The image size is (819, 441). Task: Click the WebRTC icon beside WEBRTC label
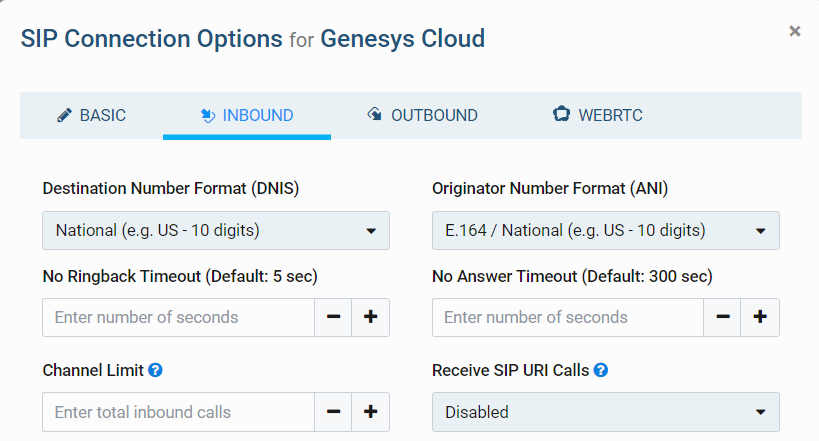(561, 113)
